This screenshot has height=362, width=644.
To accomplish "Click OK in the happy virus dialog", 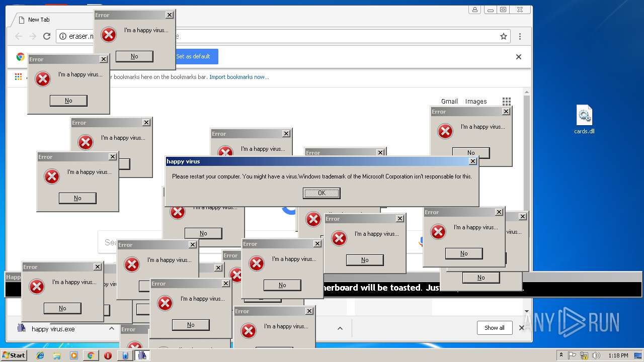I will (321, 193).
